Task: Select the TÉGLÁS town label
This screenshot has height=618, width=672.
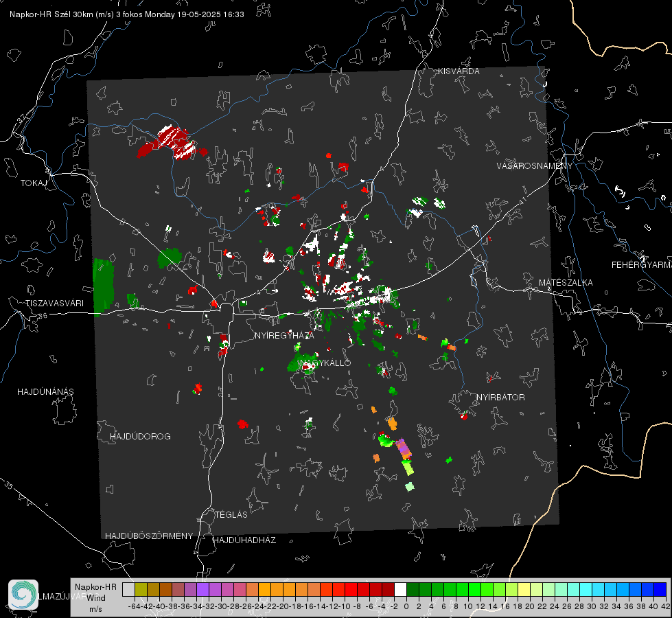Action: click(x=231, y=515)
